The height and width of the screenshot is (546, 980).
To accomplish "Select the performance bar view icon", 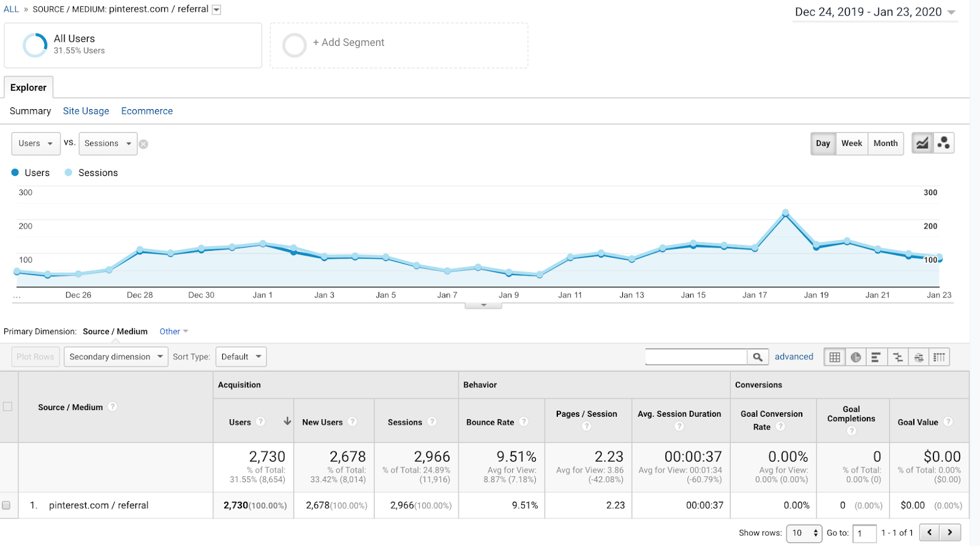I will pyautogui.click(x=876, y=357).
